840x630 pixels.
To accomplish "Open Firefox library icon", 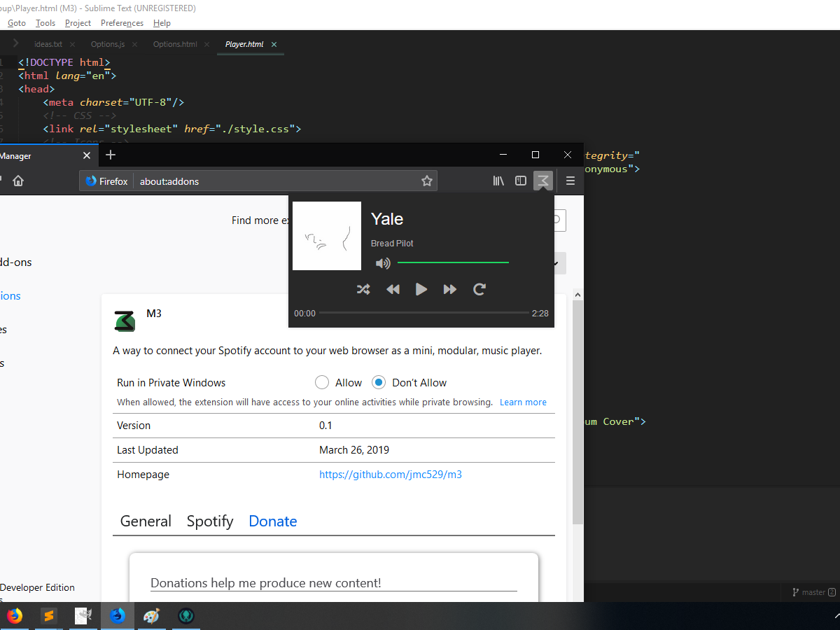I will [x=498, y=181].
